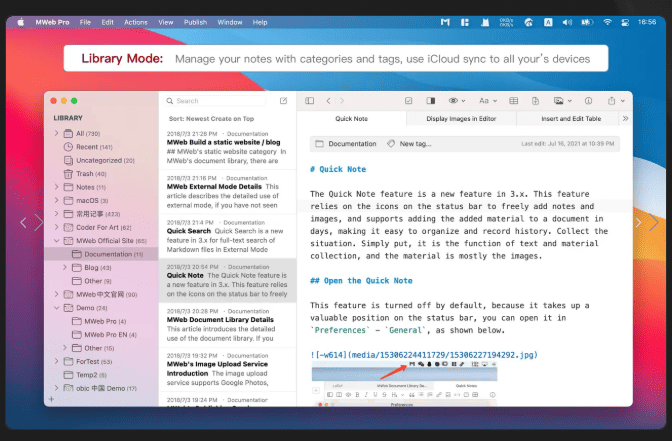Select the MWeb Pro EN folder
This screenshot has height=441, width=672.
coord(104,335)
